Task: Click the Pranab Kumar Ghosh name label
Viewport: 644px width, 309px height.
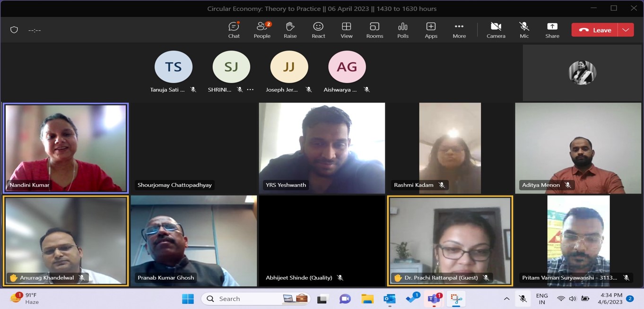Action: pyautogui.click(x=165, y=278)
